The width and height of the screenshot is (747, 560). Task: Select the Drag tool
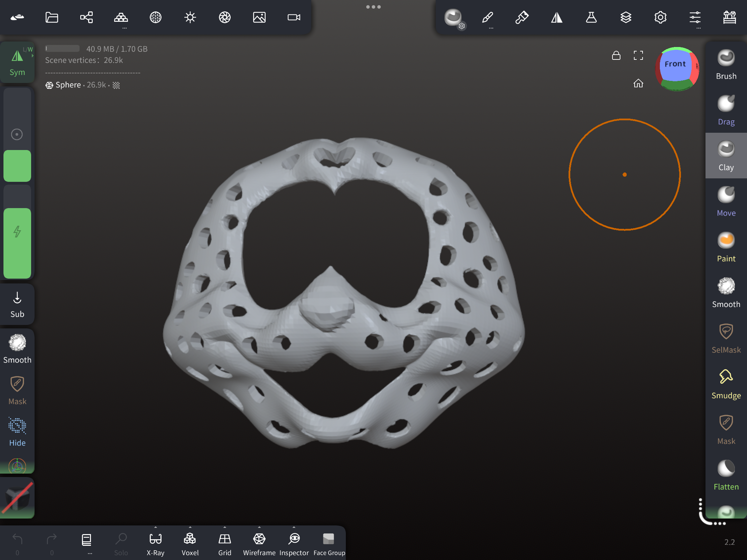(x=726, y=110)
